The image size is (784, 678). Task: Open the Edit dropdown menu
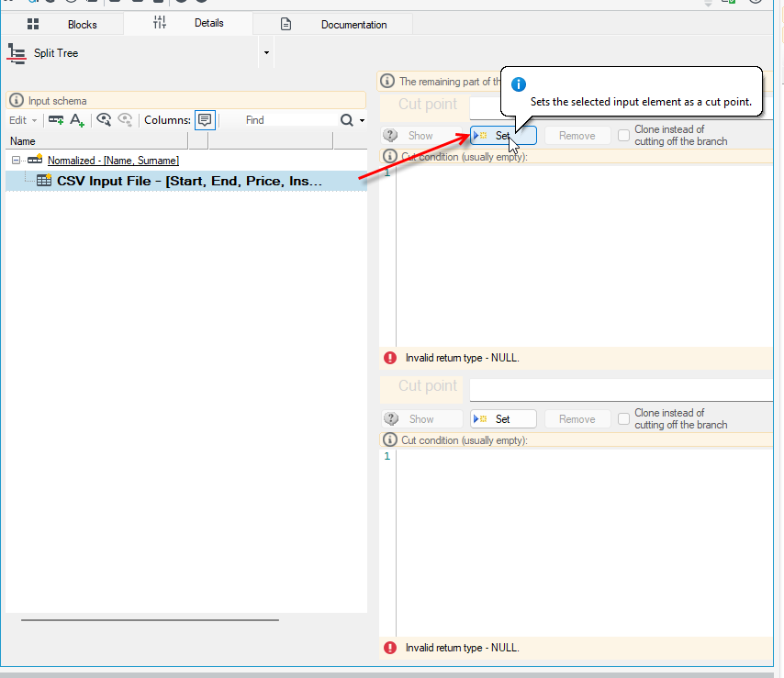[x=23, y=120]
